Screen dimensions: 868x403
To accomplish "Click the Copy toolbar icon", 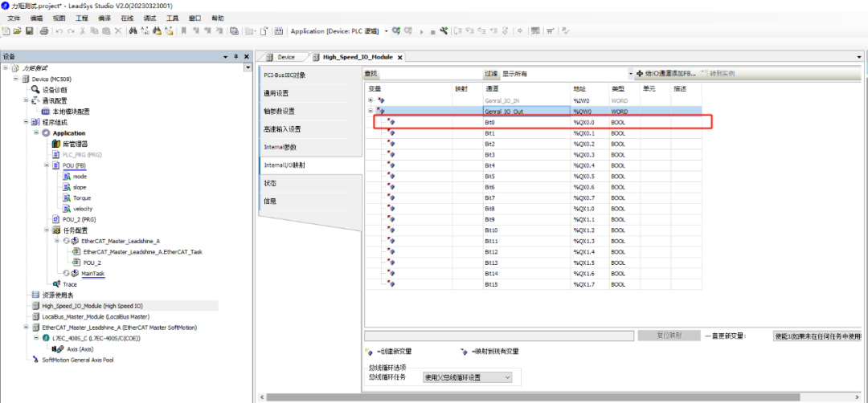I will click(x=94, y=31).
